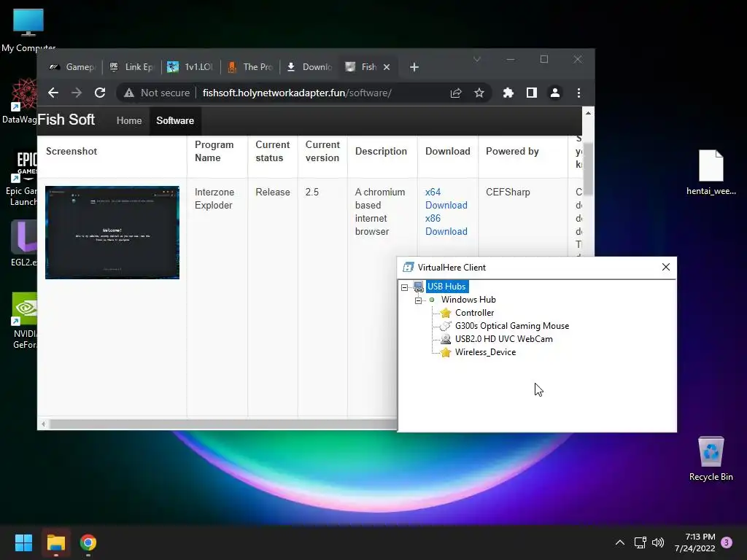Click the webcam device icon

pyautogui.click(x=446, y=339)
